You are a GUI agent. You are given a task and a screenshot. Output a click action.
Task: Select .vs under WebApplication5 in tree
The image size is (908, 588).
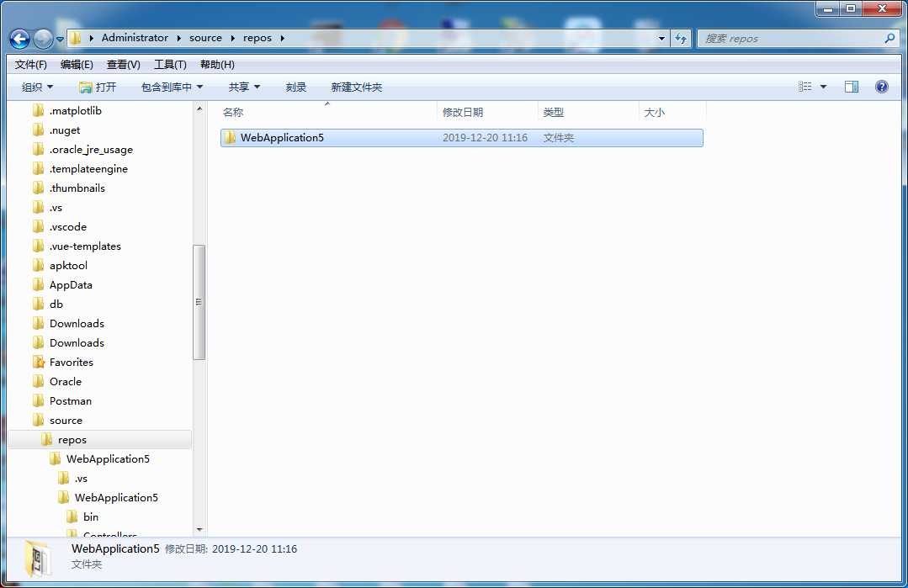(81, 479)
